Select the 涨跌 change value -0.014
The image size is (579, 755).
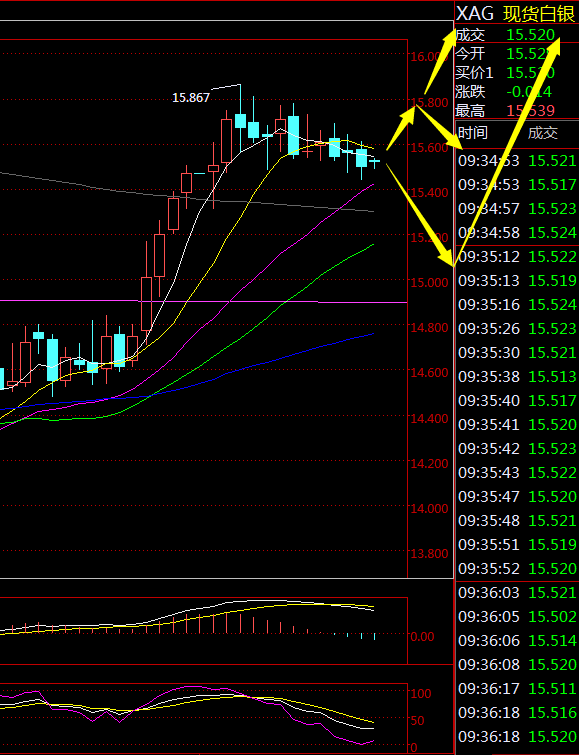(x=529, y=91)
